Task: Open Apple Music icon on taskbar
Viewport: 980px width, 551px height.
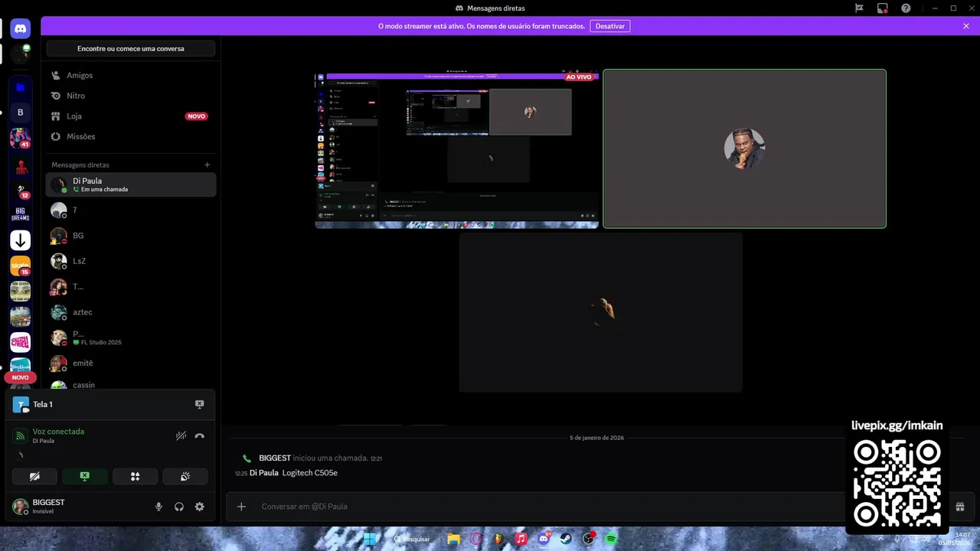Action: coord(521,539)
